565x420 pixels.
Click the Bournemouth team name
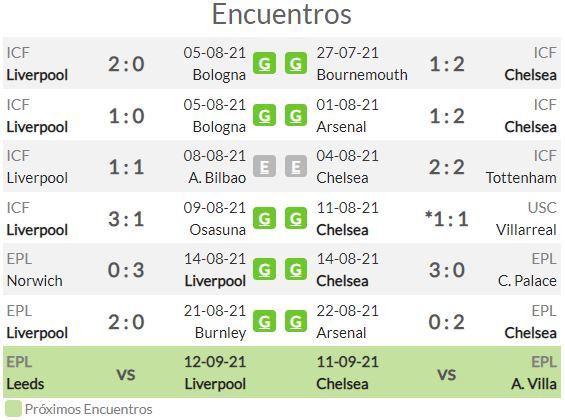pyautogui.click(x=362, y=75)
